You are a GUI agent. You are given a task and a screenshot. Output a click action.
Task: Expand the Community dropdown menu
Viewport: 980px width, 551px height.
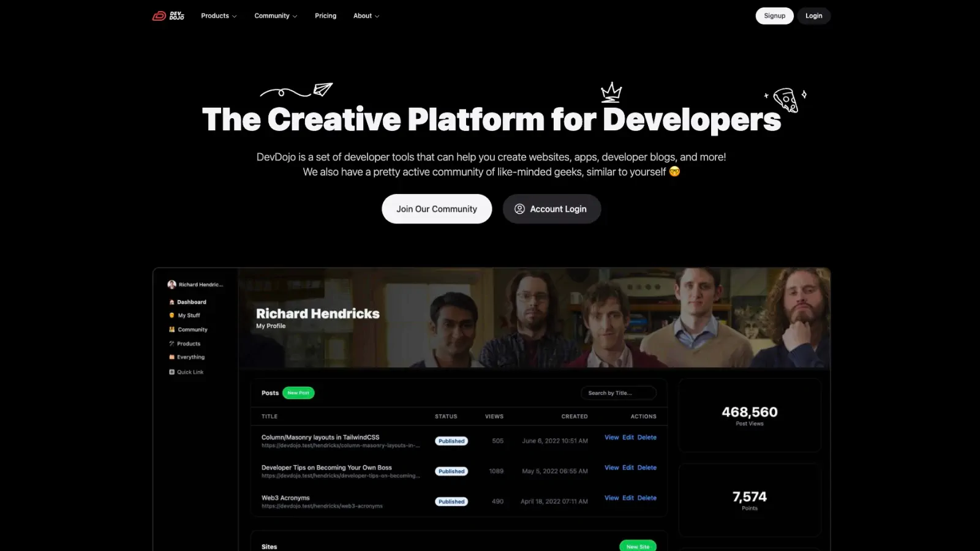tap(276, 16)
